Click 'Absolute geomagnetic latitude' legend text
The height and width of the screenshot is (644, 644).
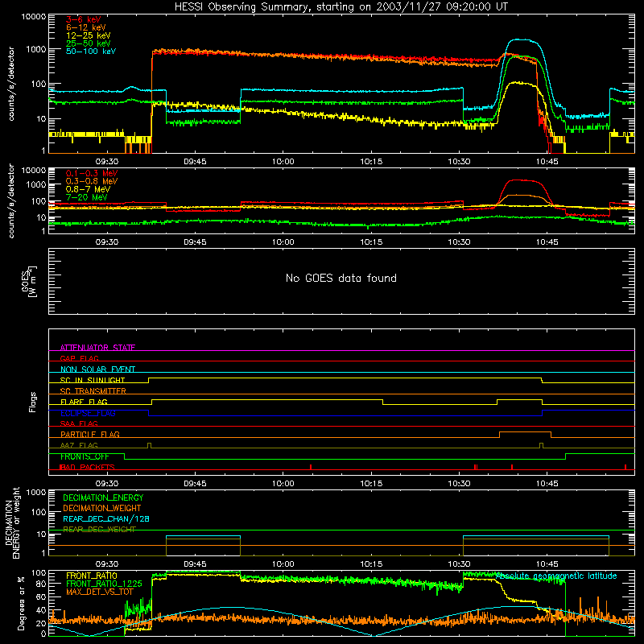(x=556, y=576)
